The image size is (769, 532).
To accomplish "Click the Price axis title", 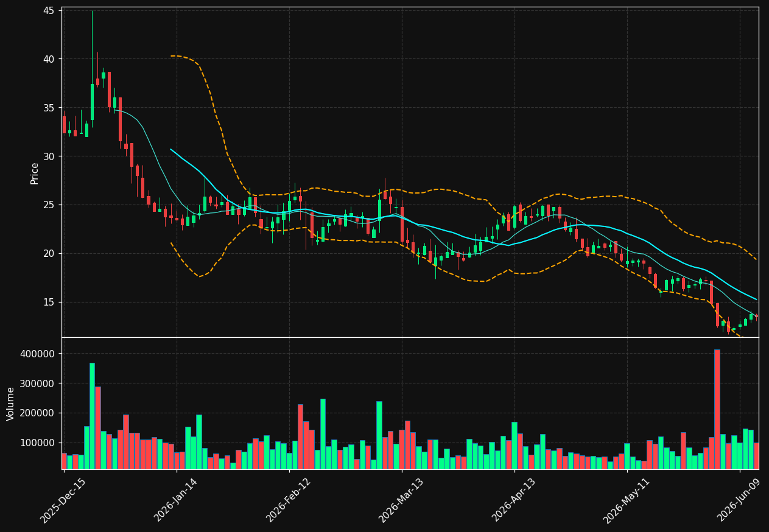I will 35,173.
